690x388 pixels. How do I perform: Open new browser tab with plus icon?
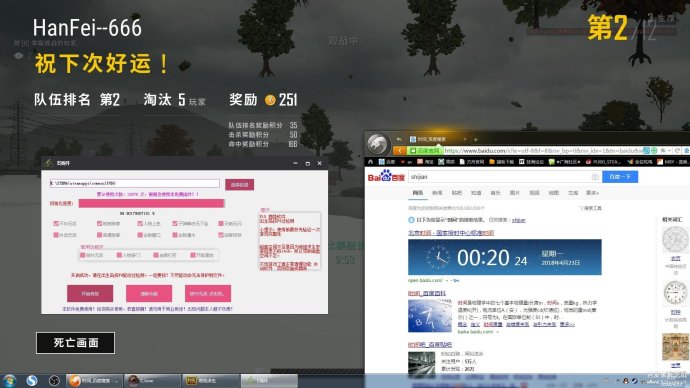(x=476, y=139)
